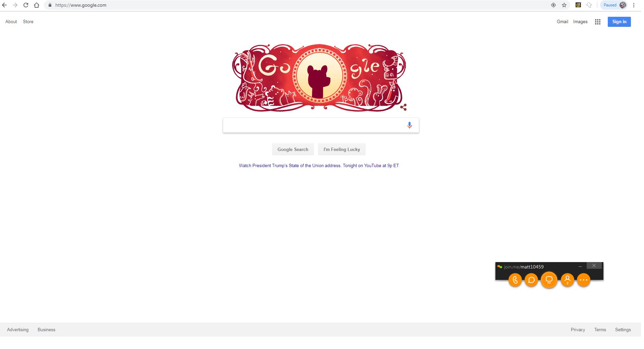The width and height of the screenshot is (644, 349).
Task: Open the Gmail link
Action: tap(562, 21)
